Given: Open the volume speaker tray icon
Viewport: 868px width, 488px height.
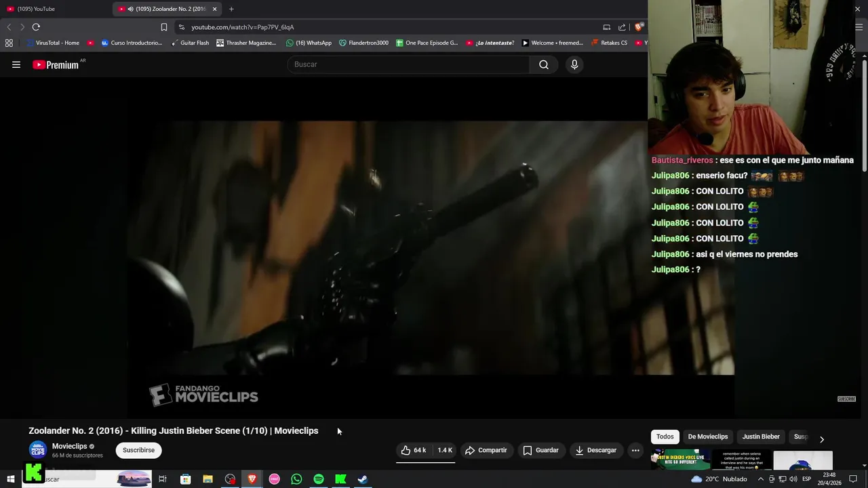Looking at the screenshot, I should click(793, 479).
